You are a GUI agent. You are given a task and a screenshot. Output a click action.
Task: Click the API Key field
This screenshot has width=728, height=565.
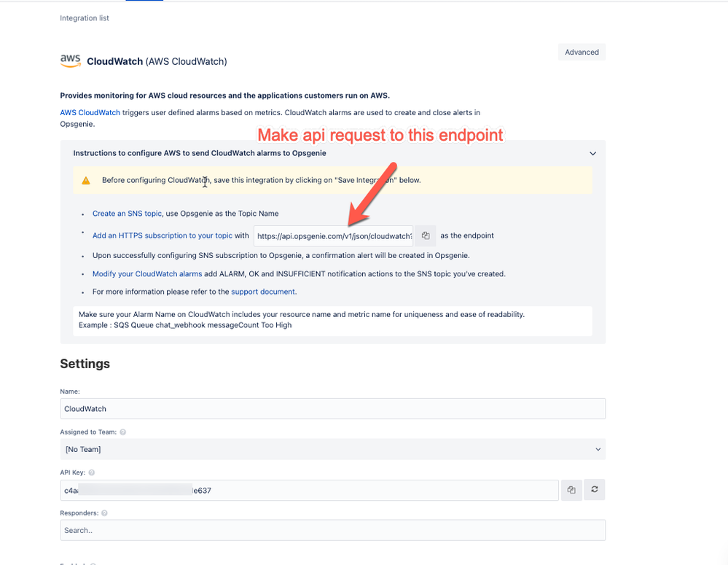[x=309, y=490]
